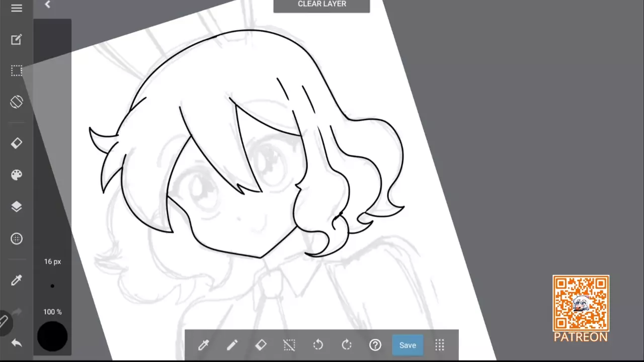This screenshot has width=644, height=362.
Task: Rotate clockwise using the bottom toolbar
Action: coord(347,345)
